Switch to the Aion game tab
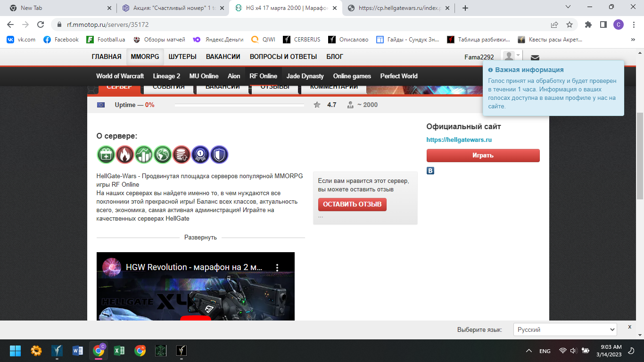This screenshot has height=362, width=644. click(234, 76)
